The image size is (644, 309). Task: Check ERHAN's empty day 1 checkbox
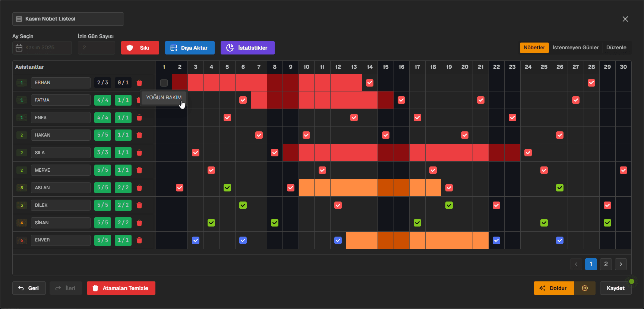tap(164, 83)
